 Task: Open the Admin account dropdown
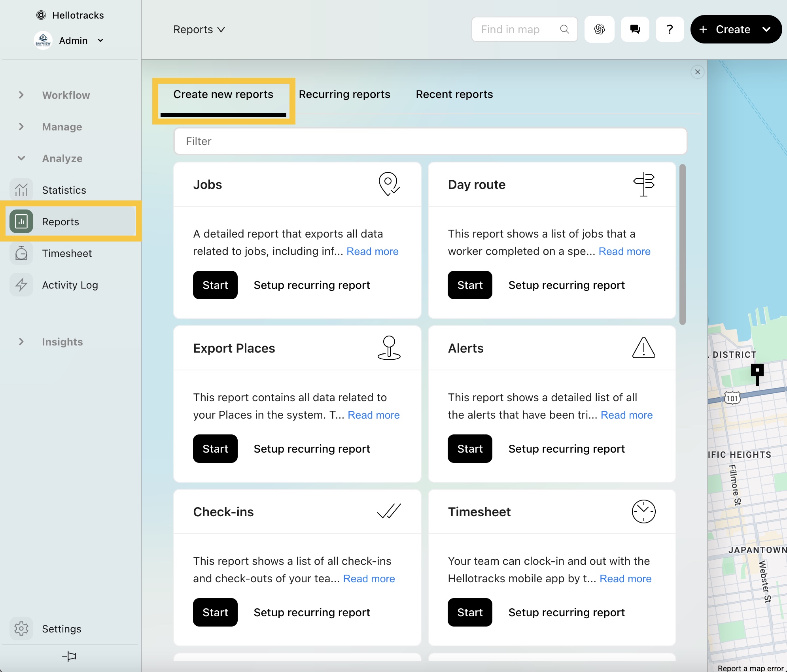click(x=100, y=40)
